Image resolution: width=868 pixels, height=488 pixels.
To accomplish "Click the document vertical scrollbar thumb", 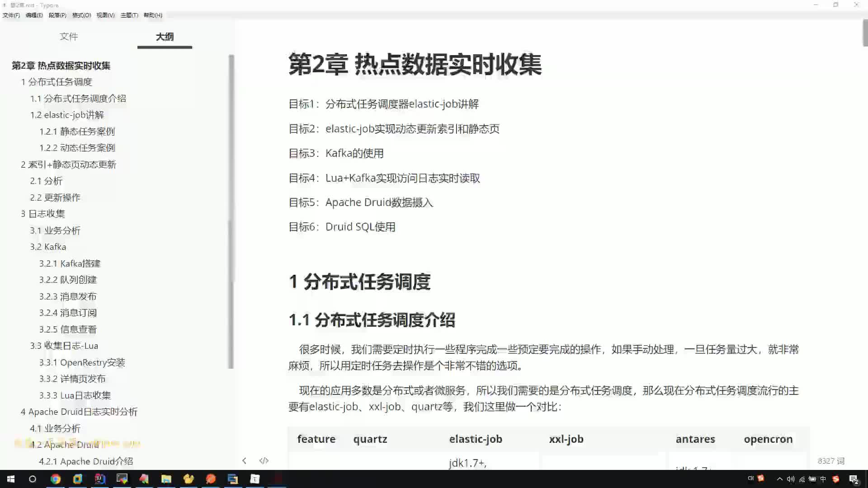I will coord(865,33).
